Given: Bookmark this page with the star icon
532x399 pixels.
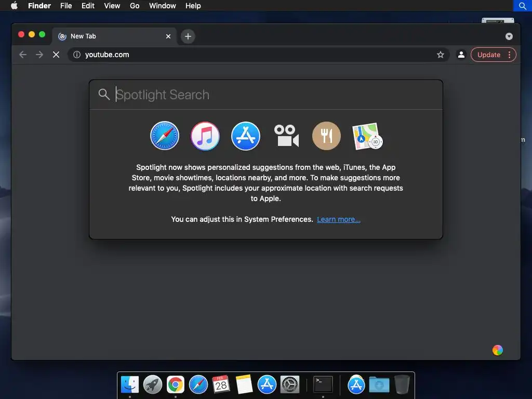Looking at the screenshot, I should pyautogui.click(x=441, y=55).
